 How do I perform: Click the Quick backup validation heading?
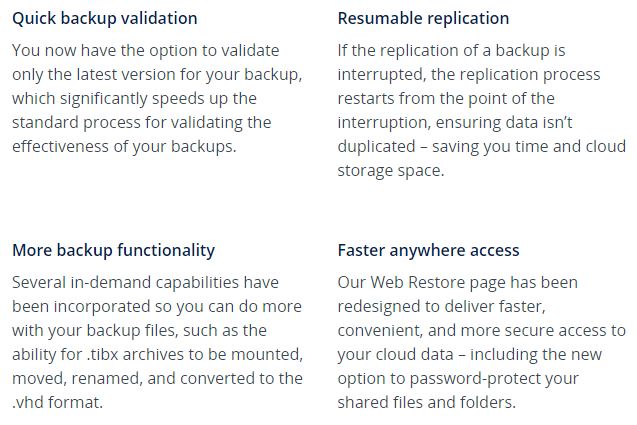(x=105, y=19)
